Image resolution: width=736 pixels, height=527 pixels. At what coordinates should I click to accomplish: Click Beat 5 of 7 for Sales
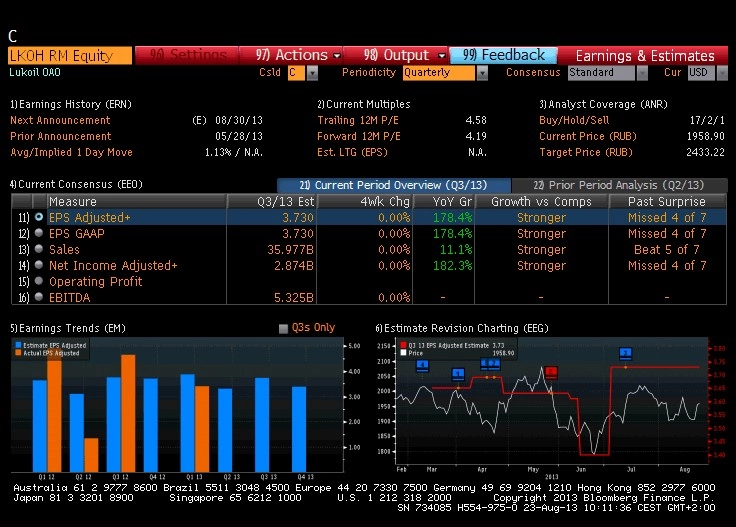tap(667, 249)
